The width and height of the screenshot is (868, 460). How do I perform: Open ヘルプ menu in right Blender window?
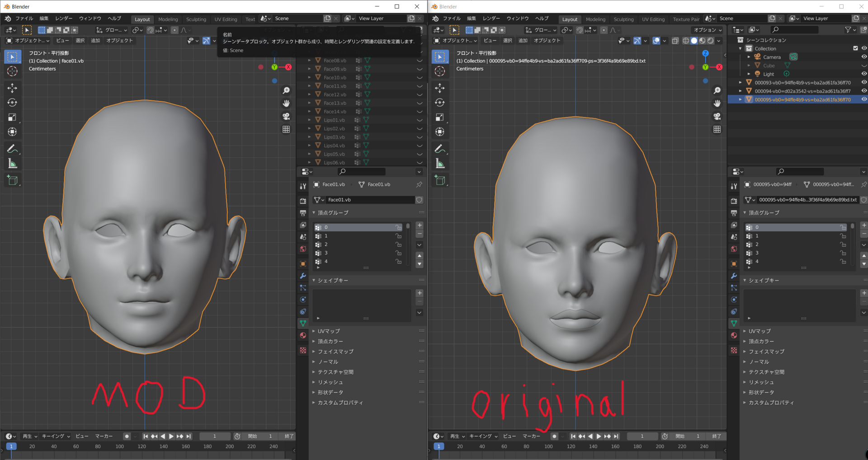tap(542, 19)
